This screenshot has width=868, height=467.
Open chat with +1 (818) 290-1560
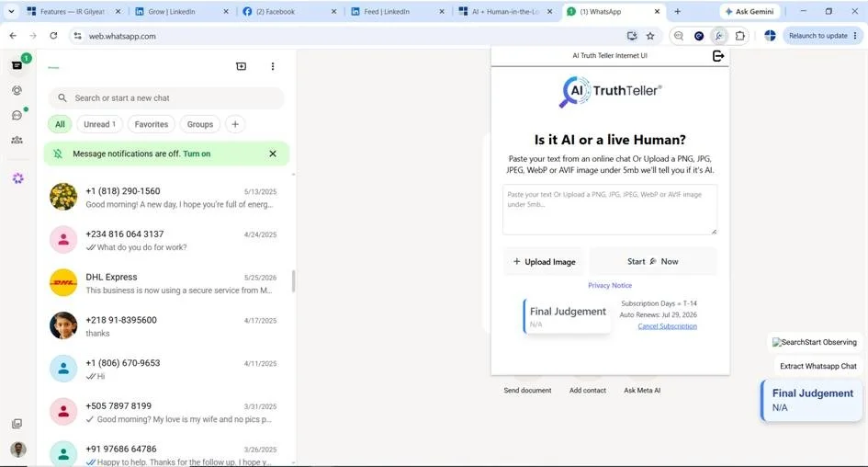coord(166,198)
